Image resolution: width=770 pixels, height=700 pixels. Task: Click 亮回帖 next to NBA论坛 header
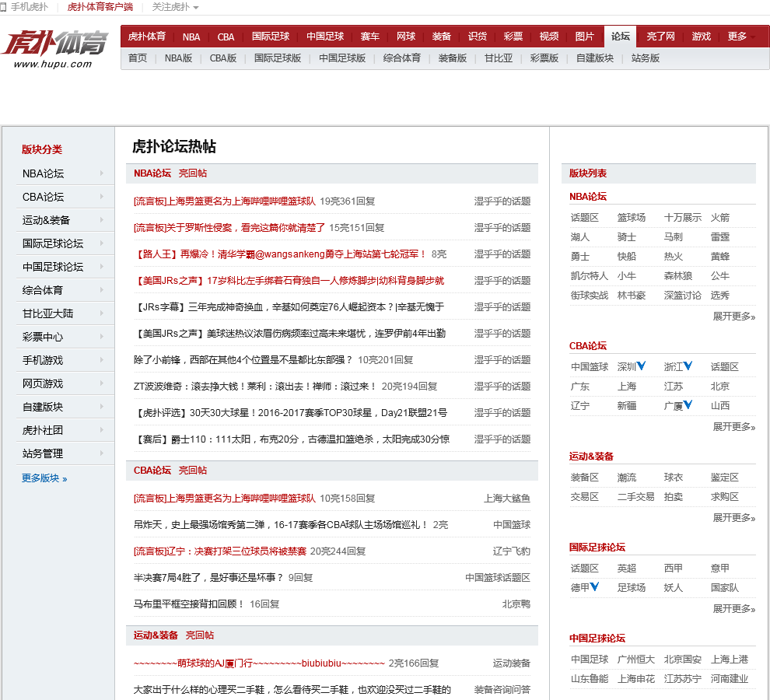(193, 173)
